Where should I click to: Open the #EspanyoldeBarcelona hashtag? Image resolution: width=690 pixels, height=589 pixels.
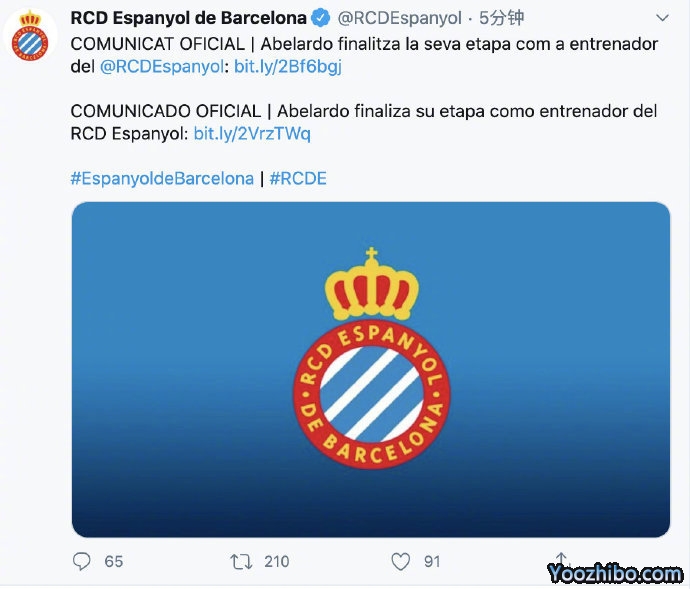pyautogui.click(x=162, y=179)
